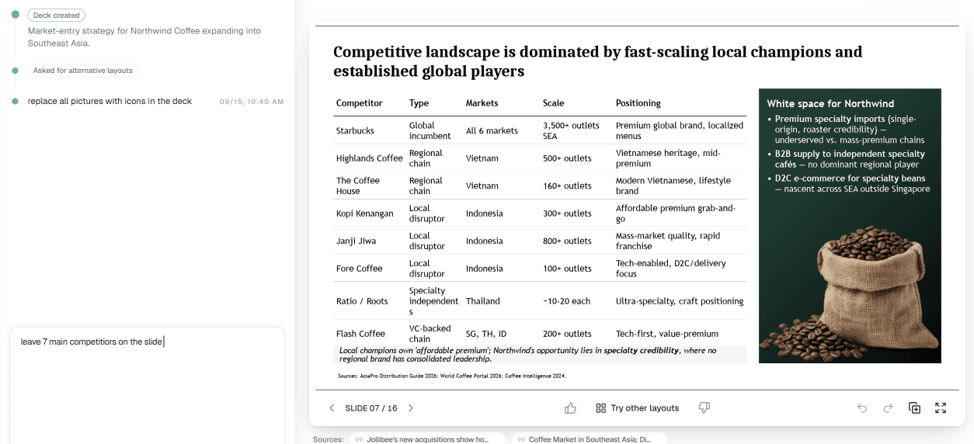The width and height of the screenshot is (974, 444).
Task: Click '~10-20 each' scale cell
Action: point(566,301)
